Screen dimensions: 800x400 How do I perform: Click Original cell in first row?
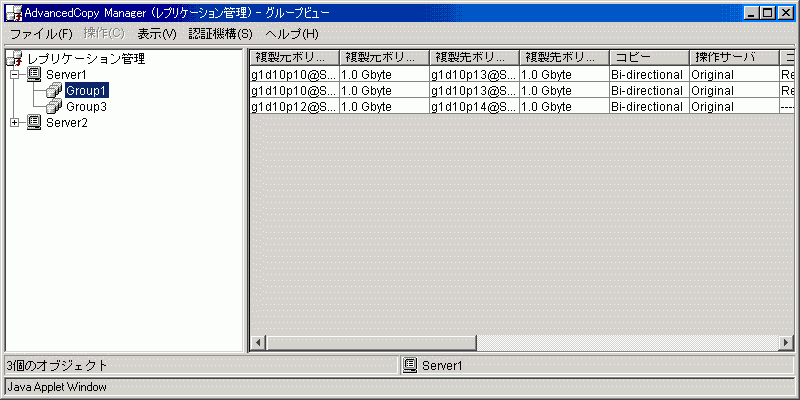734,75
